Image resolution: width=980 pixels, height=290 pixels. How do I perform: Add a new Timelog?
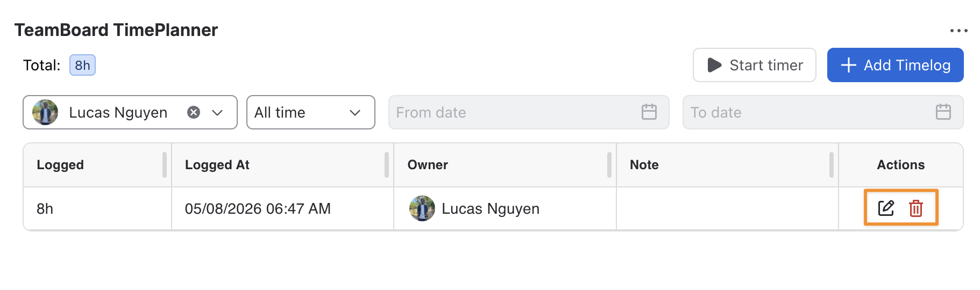pos(896,65)
